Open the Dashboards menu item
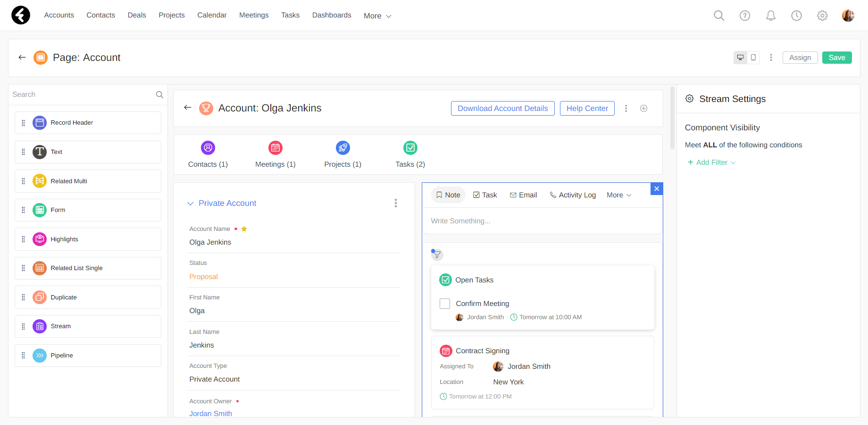 pos(332,15)
